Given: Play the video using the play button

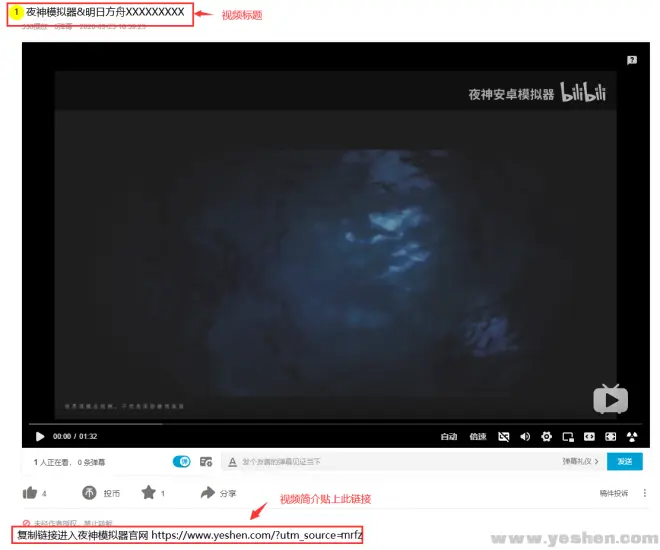Looking at the screenshot, I should [40, 436].
